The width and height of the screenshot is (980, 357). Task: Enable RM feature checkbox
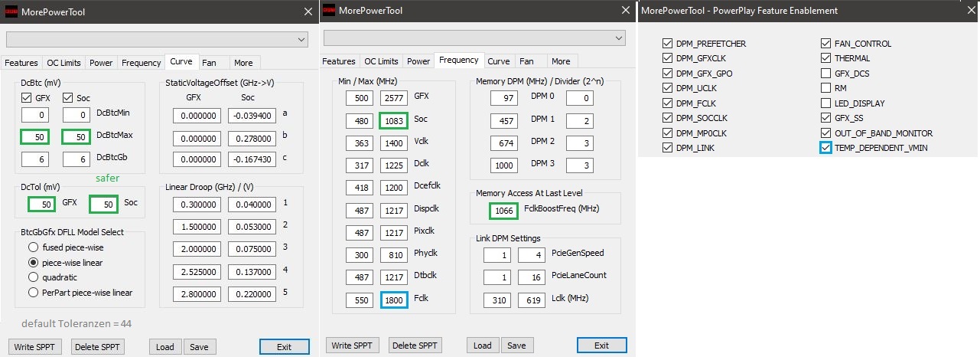click(826, 88)
